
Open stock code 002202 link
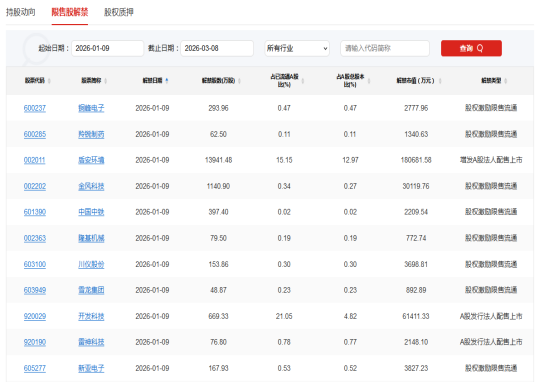(x=35, y=186)
